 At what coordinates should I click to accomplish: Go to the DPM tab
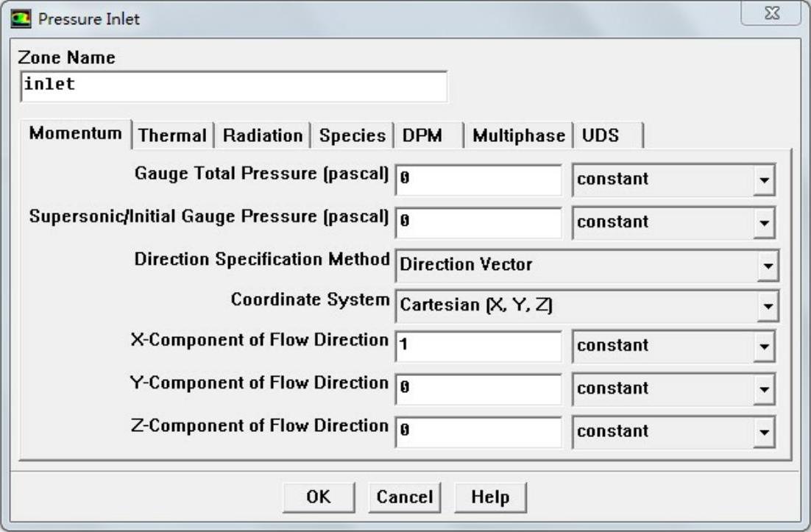pos(422,135)
